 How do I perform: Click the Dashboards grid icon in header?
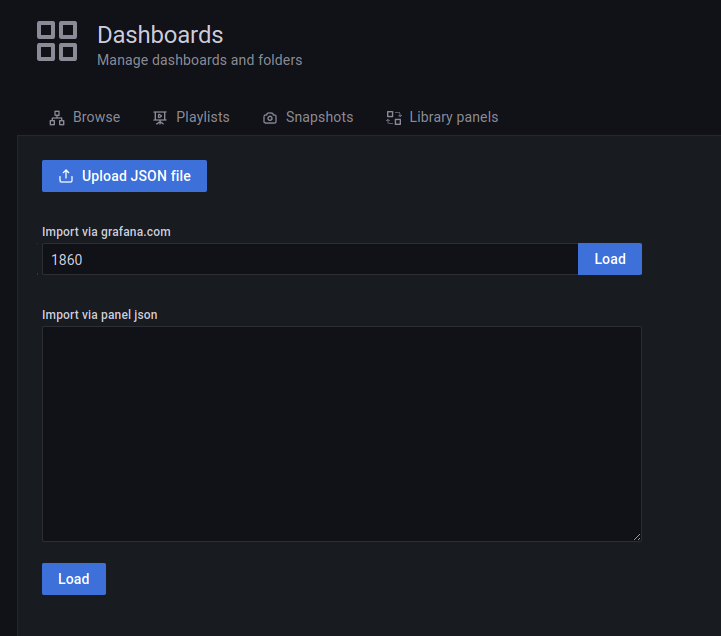57,41
